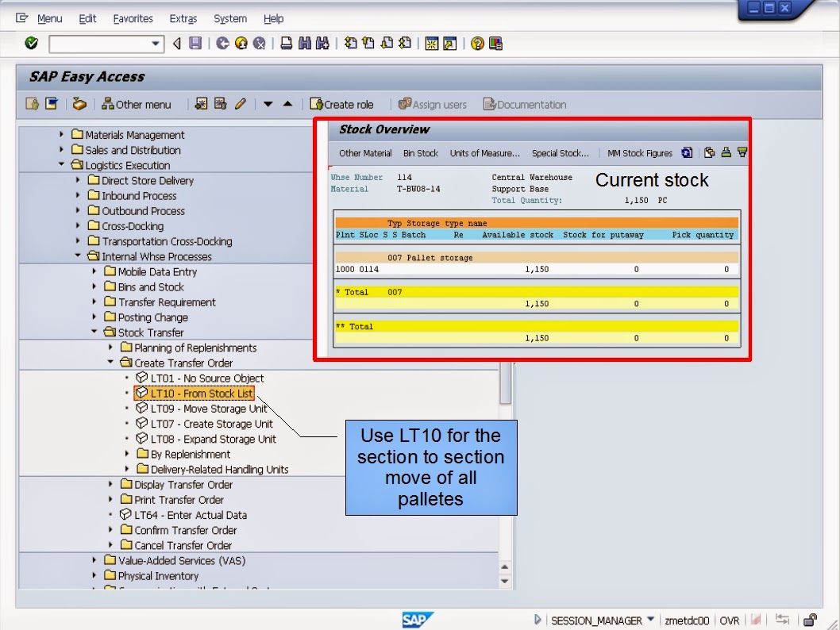Collapse the Stock Transfer folder

[x=94, y=332]
